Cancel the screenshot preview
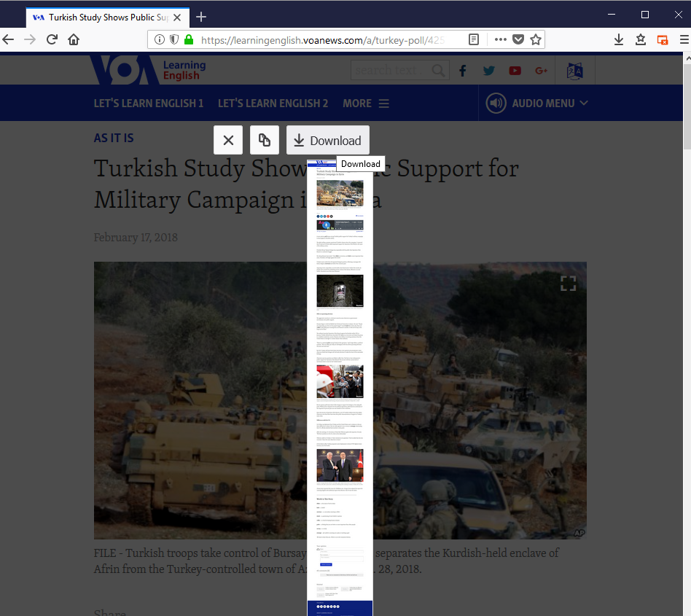691x616 pixels. coord(228,141)
